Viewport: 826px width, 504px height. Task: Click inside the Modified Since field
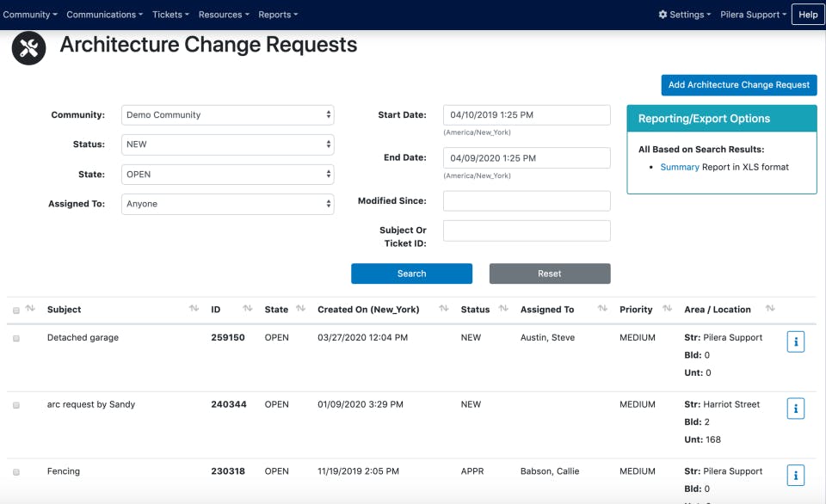click(x=526, y=200)
